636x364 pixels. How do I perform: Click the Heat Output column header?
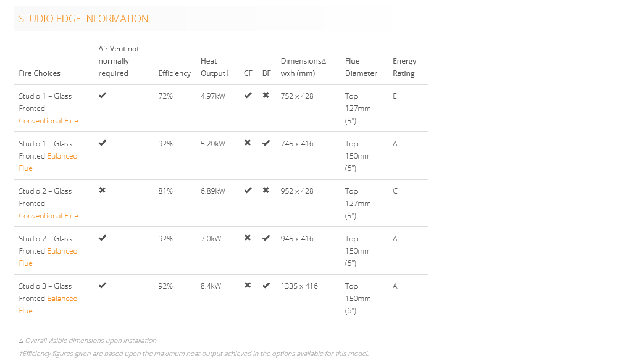pos(214,67)
